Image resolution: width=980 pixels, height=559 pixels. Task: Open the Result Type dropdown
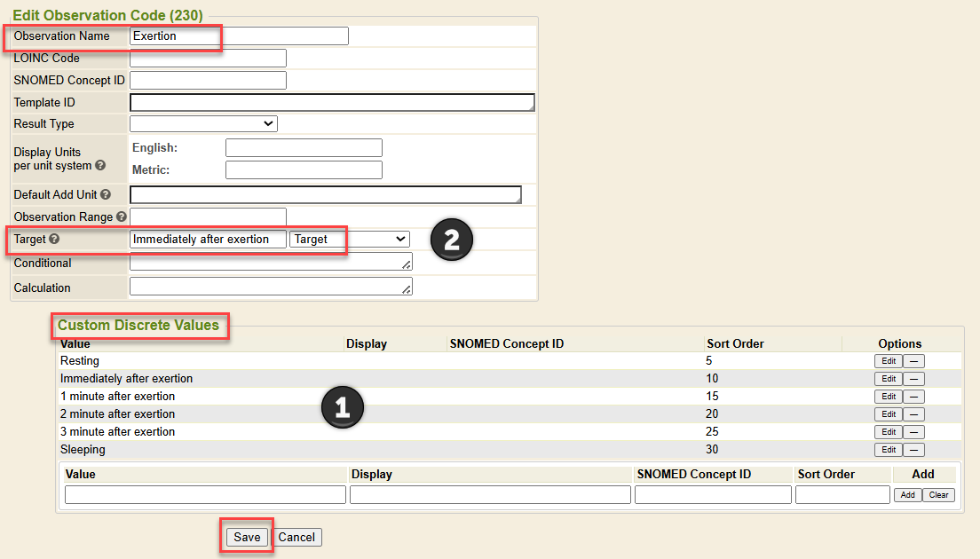coord(203,124)
